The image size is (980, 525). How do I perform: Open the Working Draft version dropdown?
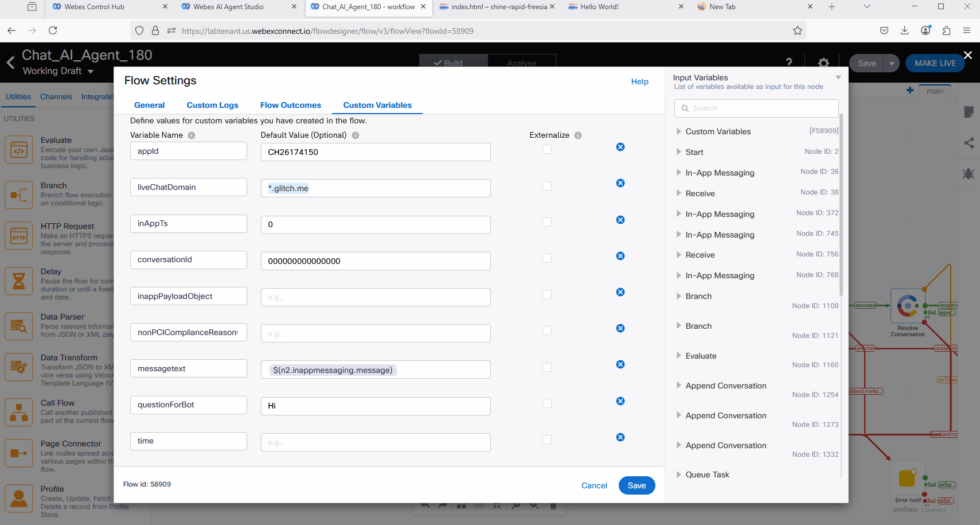[x=90, y=71]
